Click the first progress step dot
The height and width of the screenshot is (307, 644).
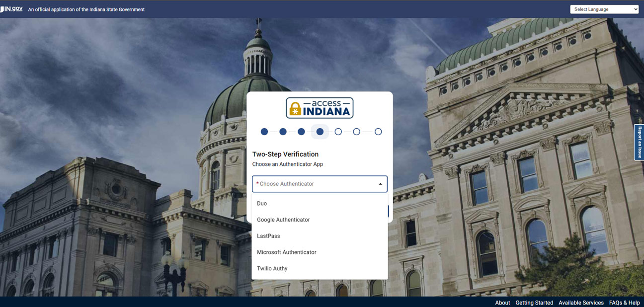click(264, 132)
